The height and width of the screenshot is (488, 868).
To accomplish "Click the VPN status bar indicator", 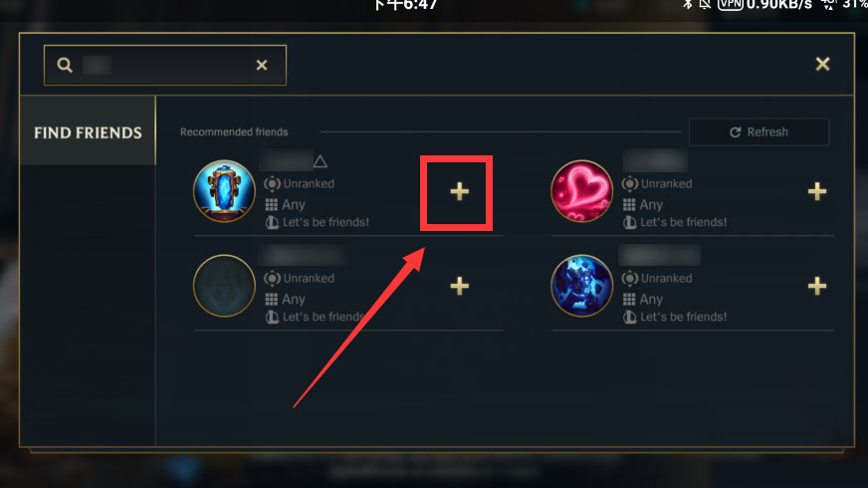I will pos(731,4).
